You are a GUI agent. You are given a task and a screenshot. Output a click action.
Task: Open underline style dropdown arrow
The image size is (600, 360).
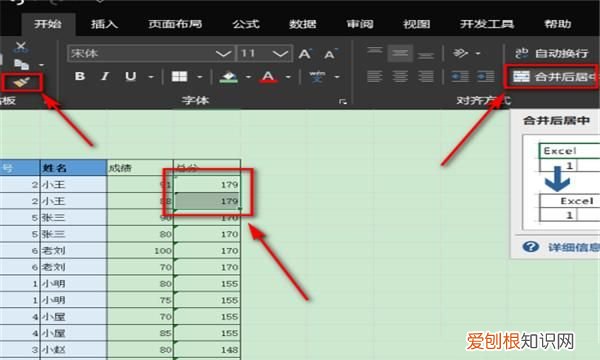[151, 77]
